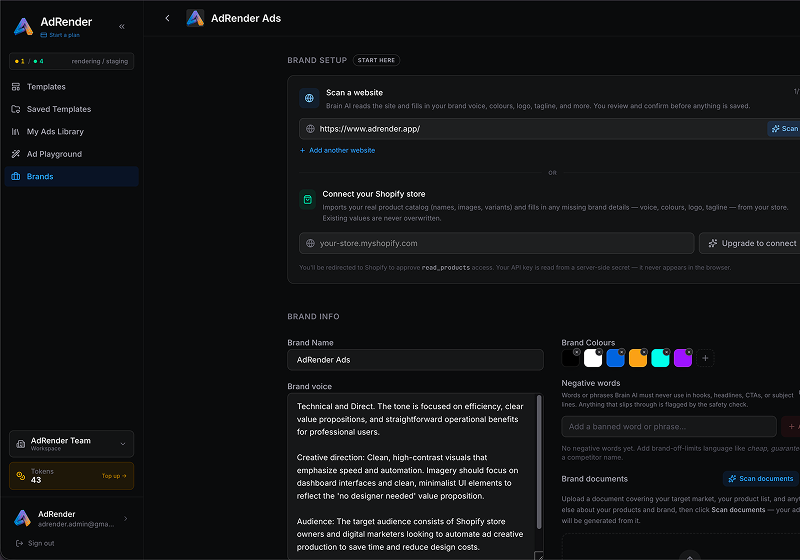Remove the white colour swatch

click(599, 352)
